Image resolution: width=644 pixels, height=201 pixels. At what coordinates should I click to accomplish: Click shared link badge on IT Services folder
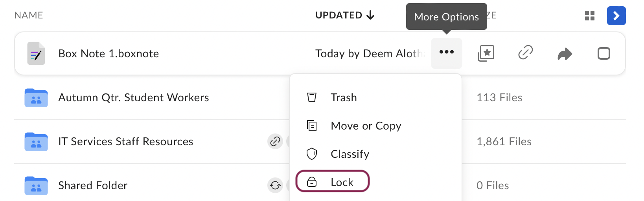click(275, 141)
